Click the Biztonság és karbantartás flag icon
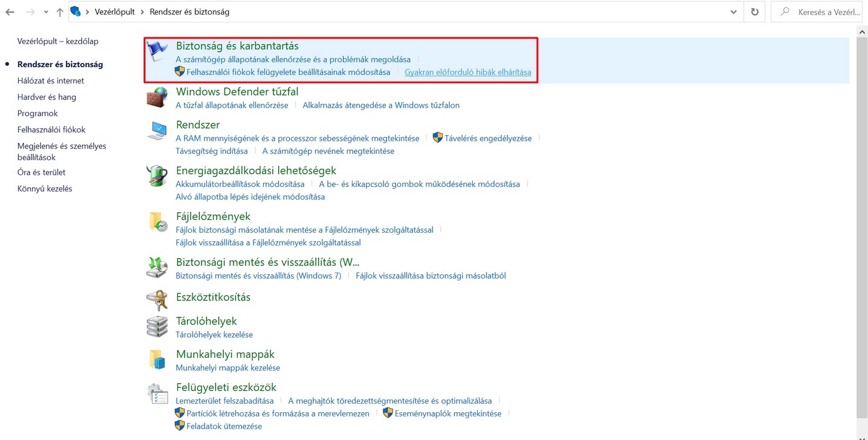The height and width of the screenshot is (440, 868). (158, 52)
